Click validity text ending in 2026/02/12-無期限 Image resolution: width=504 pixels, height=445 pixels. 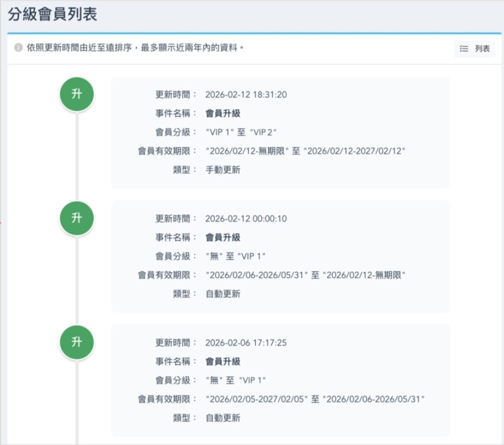(305, 275)
